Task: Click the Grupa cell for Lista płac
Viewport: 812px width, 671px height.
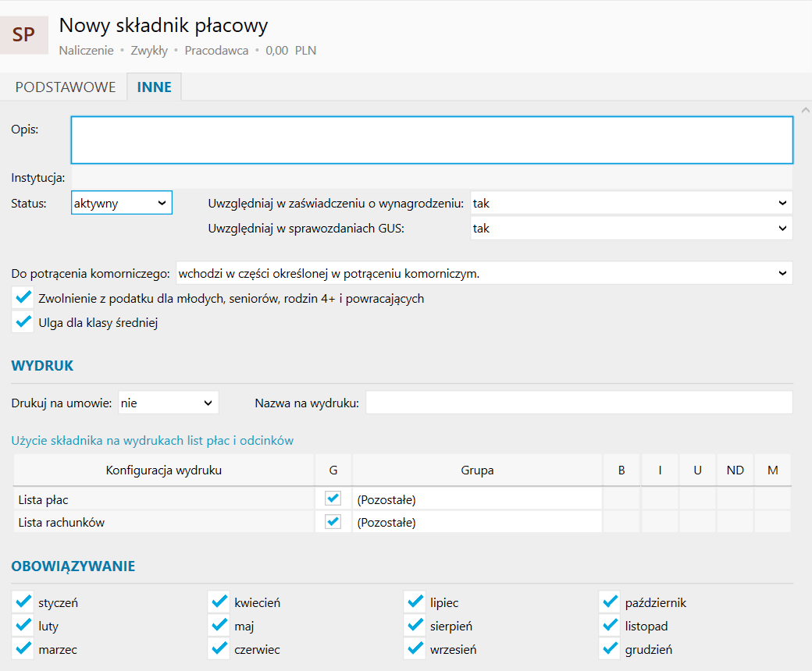Action: 477,499
